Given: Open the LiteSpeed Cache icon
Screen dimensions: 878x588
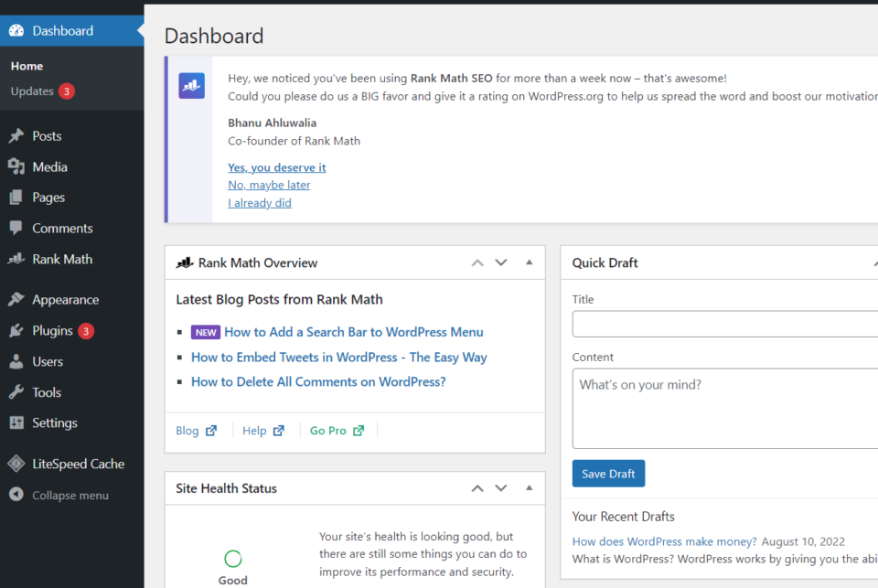Looking at the screenshot, I should pyautogui.click(x=16, y=464).
